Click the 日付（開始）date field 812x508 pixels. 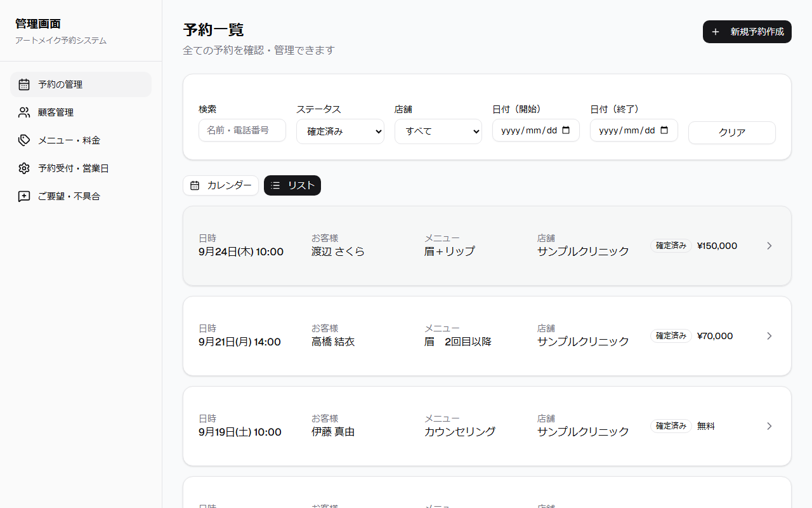[536, 130]
